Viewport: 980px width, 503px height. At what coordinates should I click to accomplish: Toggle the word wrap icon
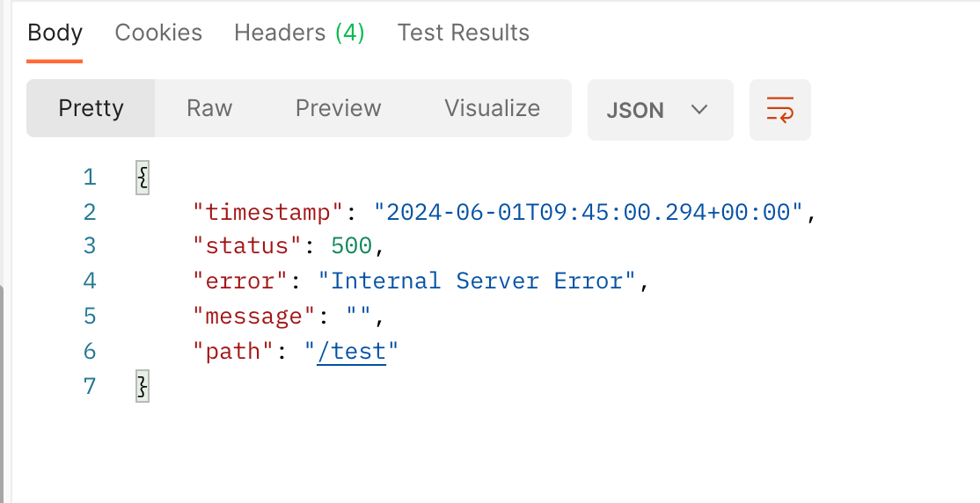coord(780,109)
